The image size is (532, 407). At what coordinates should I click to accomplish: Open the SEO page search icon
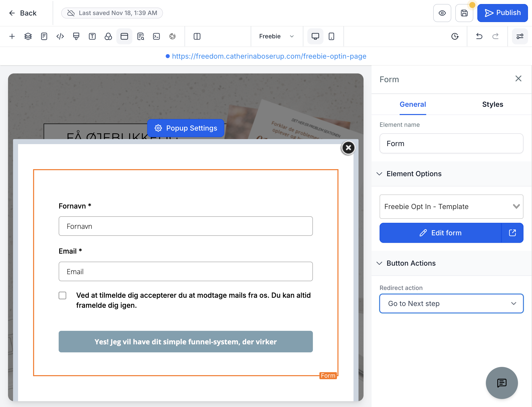click(140, 36)
